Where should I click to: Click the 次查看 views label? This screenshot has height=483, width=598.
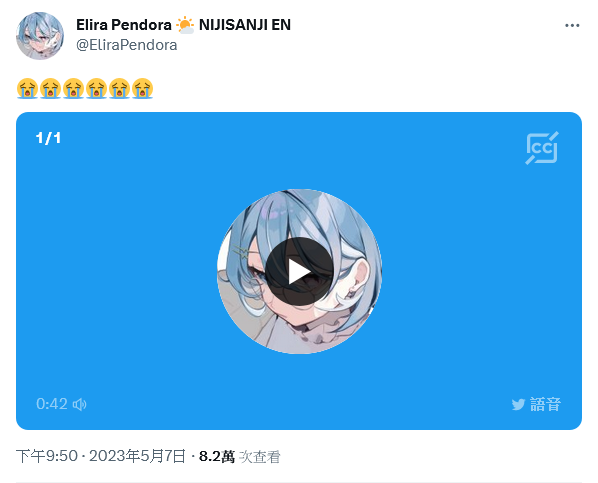click(x=260, y=457)
